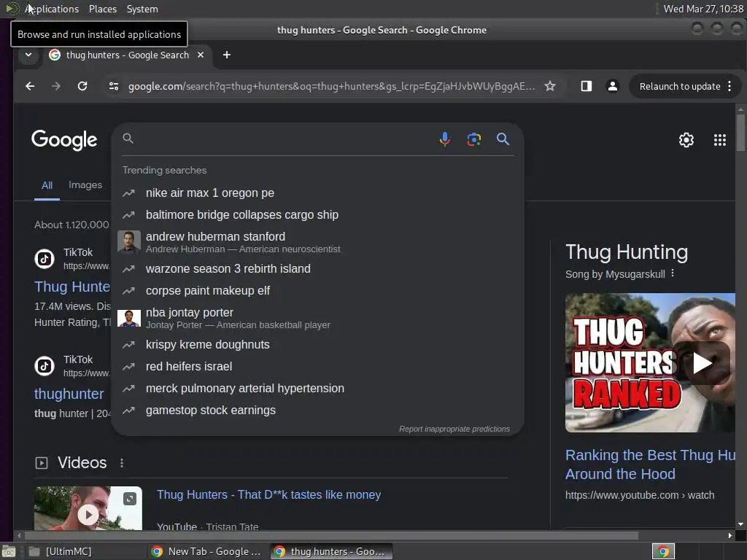Open the Thug Hunters TikTok result title
The height and width of the screenshot is (560, 747).
[x=72, y=287]
